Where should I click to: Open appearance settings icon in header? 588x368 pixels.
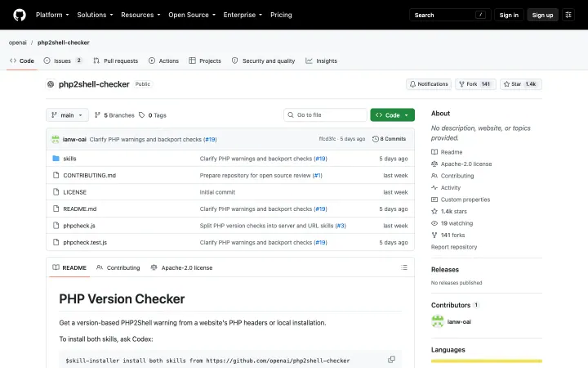click(568, 15)
